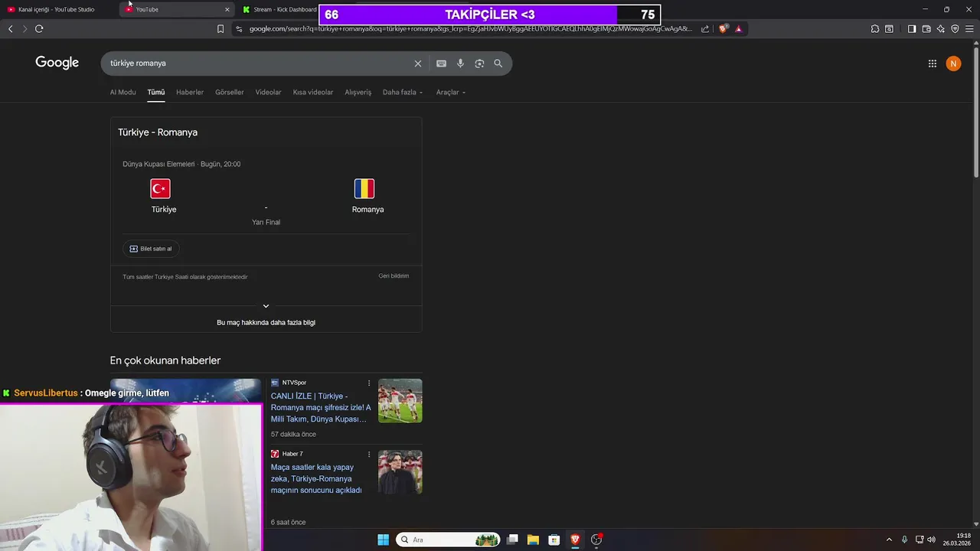Click the share page icon in address bar
Screen dimensions: 980x551
705,29
